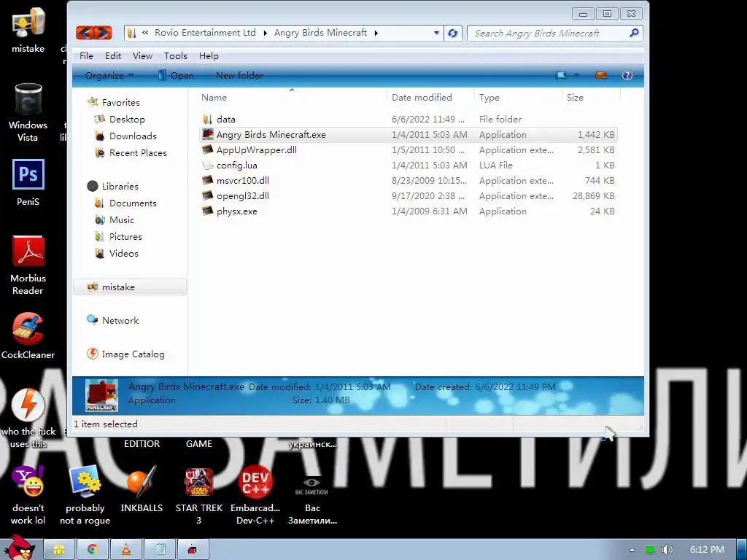Image resolution: width=747 pixels, height=560 pixels.
Task: Open Chrome from the taskbar
Action: [93, 550]
